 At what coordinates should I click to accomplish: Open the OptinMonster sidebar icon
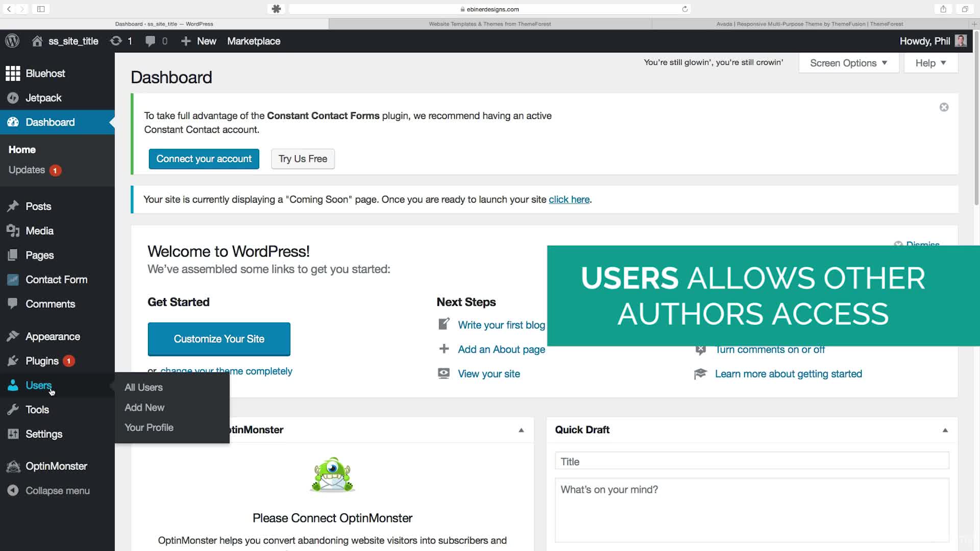pyautogui.click(x=13, y=466)
